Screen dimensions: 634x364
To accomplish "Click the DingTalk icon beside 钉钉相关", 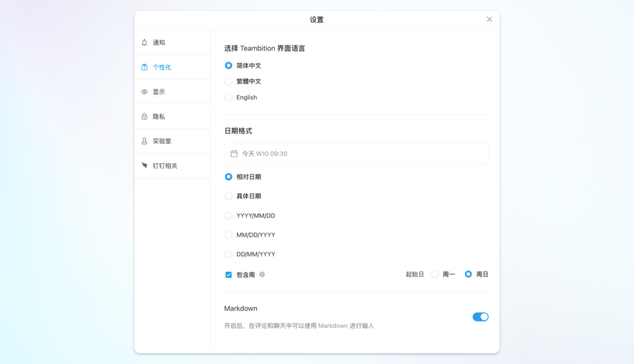I will (x=144, y=166).
